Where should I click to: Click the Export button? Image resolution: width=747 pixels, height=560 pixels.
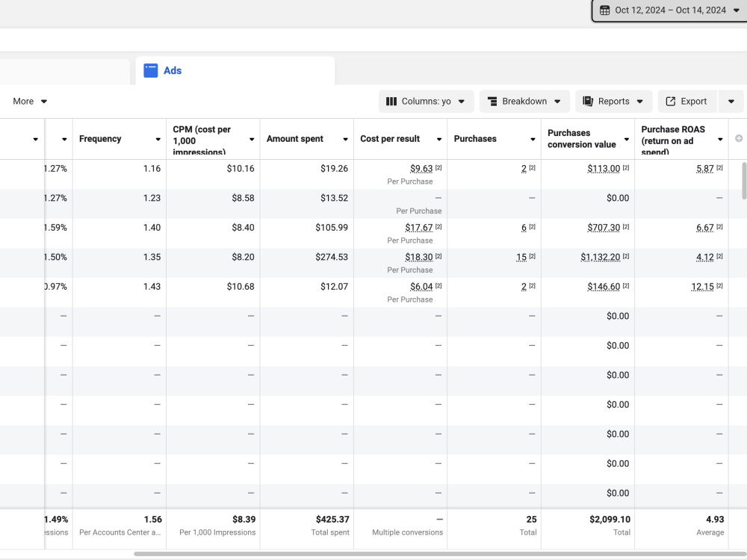pyautogui.click(x=687, y=102)
